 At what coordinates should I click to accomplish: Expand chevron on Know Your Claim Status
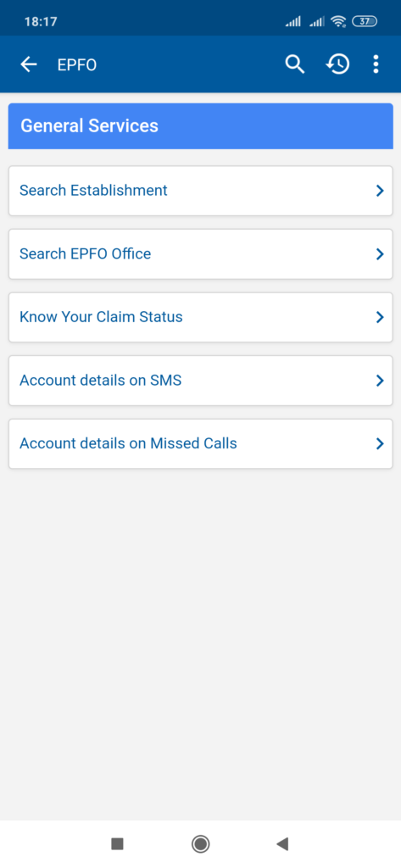point(380,317)
